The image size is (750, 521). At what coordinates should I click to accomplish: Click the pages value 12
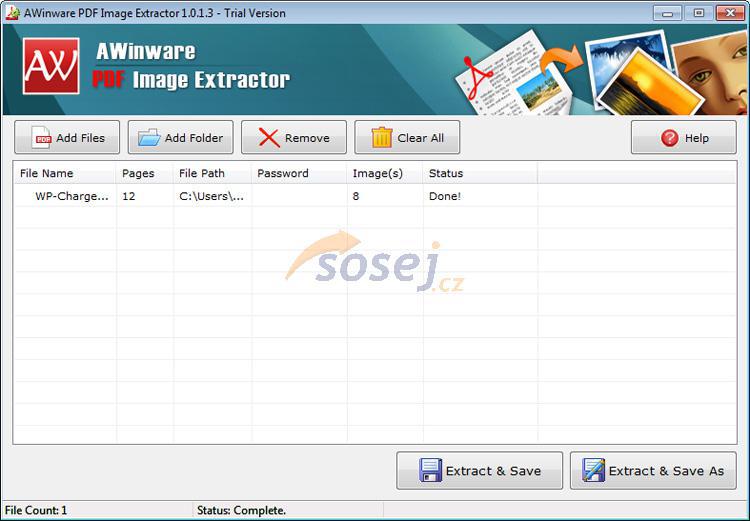click(129, 196)
